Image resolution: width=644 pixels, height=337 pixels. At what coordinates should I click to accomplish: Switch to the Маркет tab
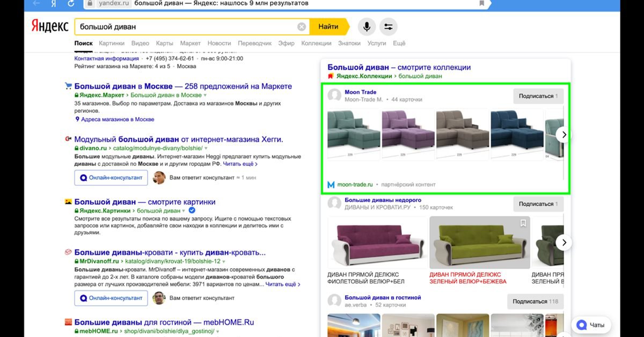[191, 43]
